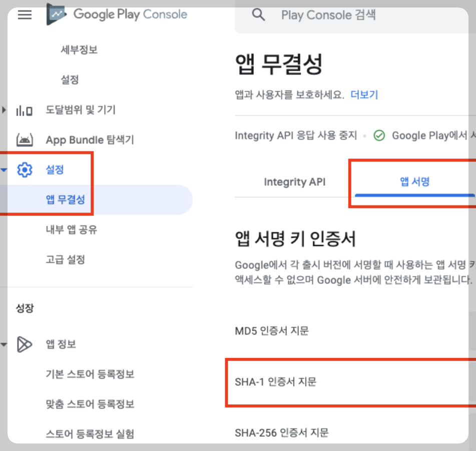Click the Google Play Console title text
The height and width of the screenshot is (451, 476).
tap(130, 14)
